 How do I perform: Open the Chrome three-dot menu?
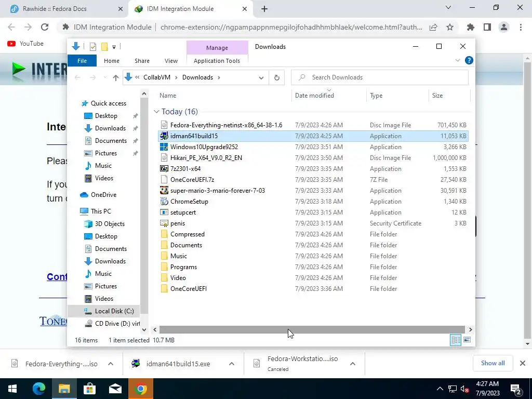click(521, 27)
